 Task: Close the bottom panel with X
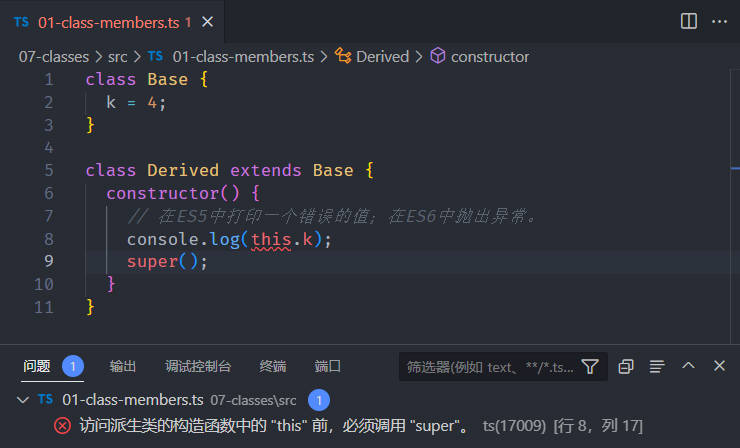pos(719,366)
